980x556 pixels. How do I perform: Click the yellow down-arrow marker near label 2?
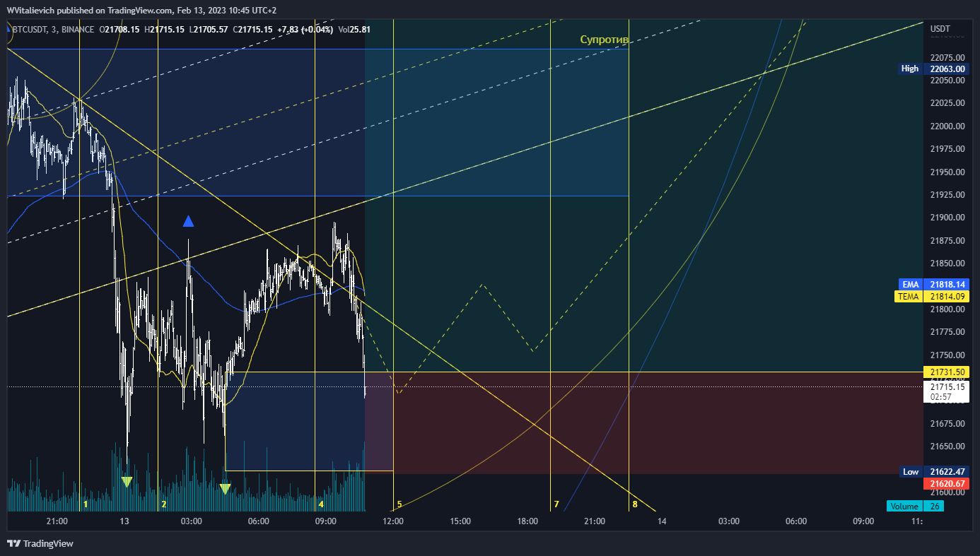[x=225, y=488]
